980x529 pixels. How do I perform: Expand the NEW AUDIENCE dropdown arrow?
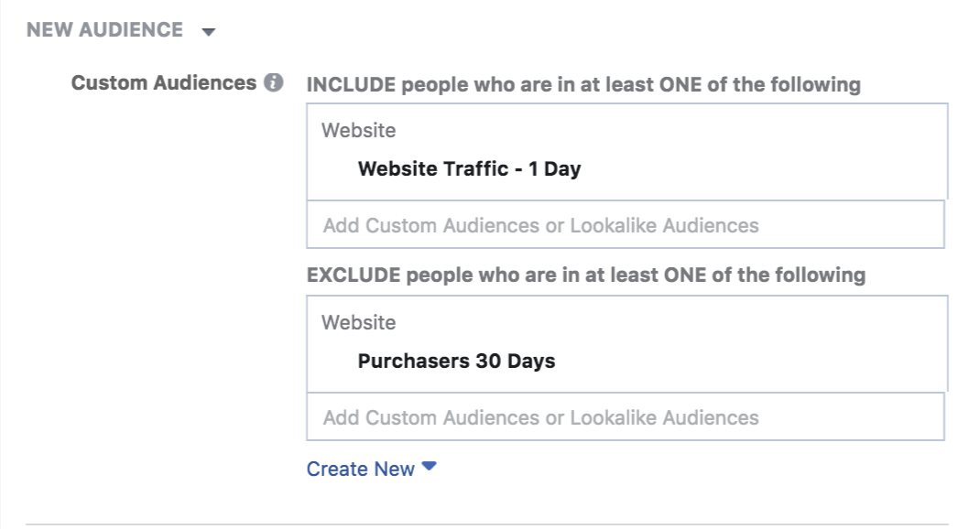click(x=209, y=32)
